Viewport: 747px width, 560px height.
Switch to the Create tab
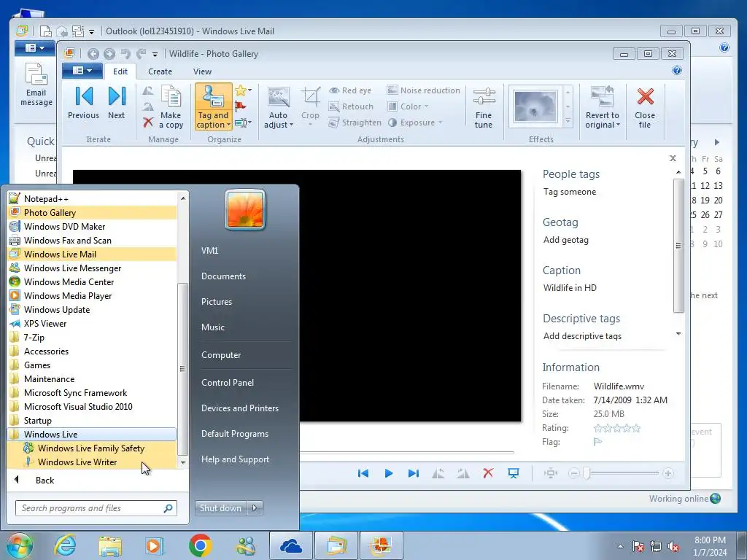pyautogui.click(x=160, y=71)
